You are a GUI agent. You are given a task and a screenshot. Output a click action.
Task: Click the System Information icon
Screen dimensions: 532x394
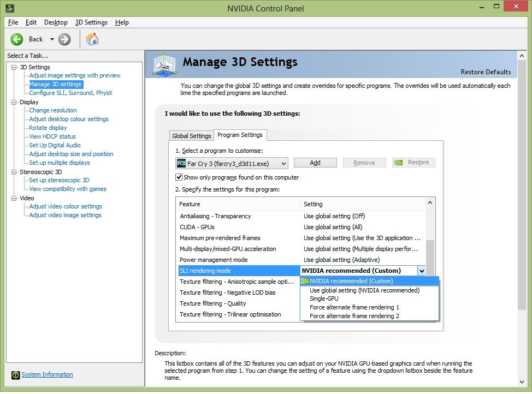(x=15, y=375)
